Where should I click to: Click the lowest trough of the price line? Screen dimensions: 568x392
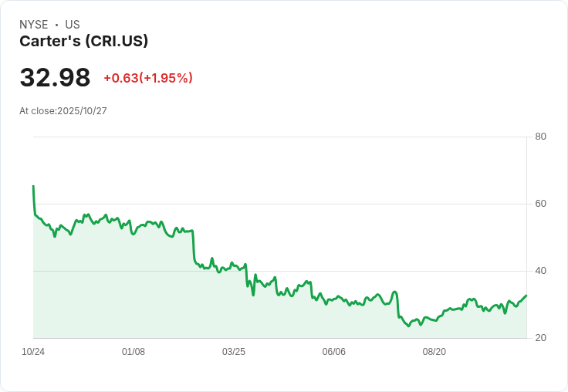[409, 326]
